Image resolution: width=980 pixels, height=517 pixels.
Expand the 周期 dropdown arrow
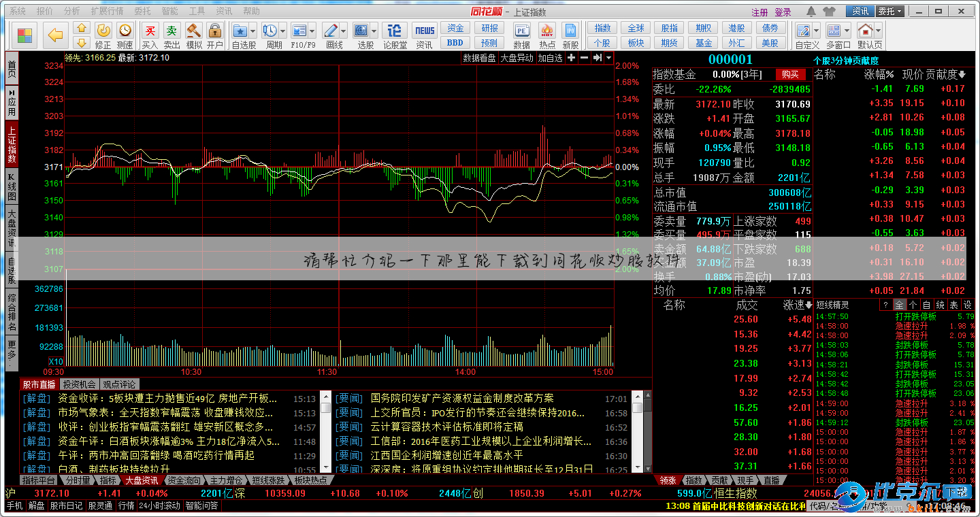(282, 31)
